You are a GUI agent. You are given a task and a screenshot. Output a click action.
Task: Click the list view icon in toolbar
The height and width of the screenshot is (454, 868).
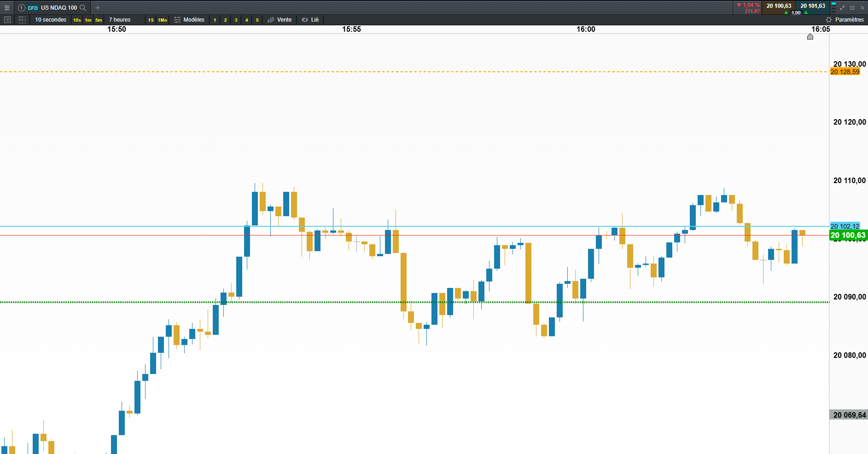click(x=7, y=20)
